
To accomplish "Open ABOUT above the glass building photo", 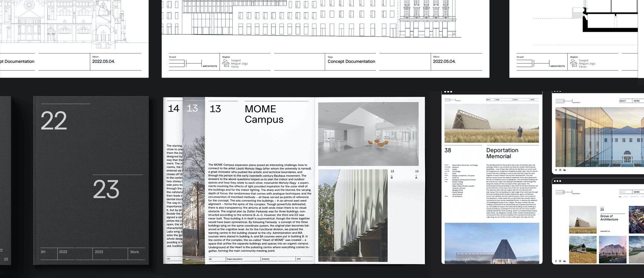I will (x=623, y=101).
